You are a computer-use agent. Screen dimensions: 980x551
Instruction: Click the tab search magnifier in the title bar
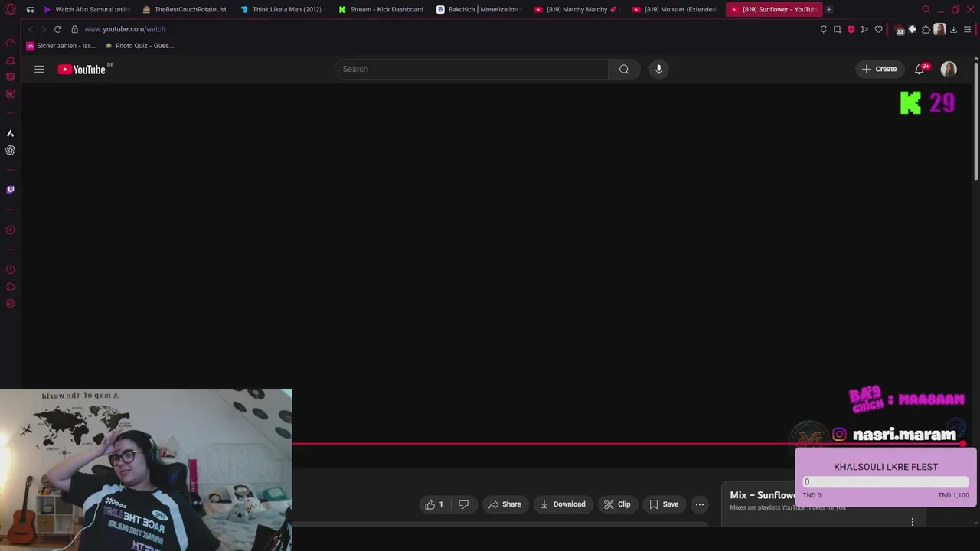(x=926, y=9)
